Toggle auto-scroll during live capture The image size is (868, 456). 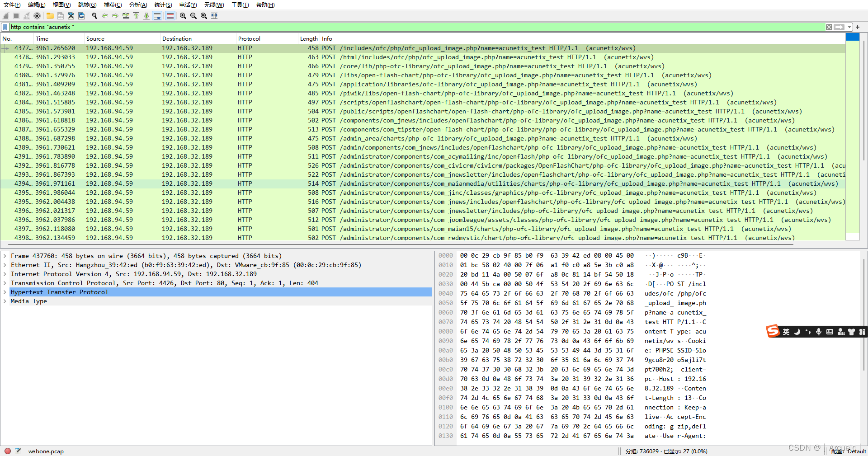157,16
